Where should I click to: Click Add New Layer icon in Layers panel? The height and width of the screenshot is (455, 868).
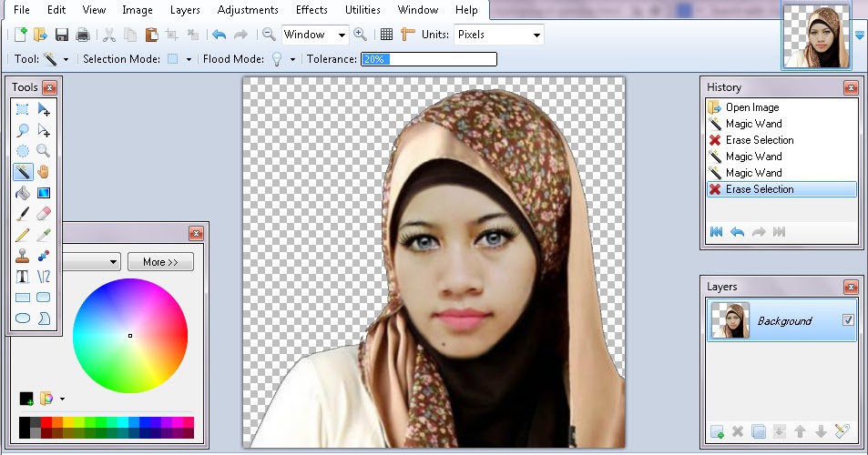[717, 431]
